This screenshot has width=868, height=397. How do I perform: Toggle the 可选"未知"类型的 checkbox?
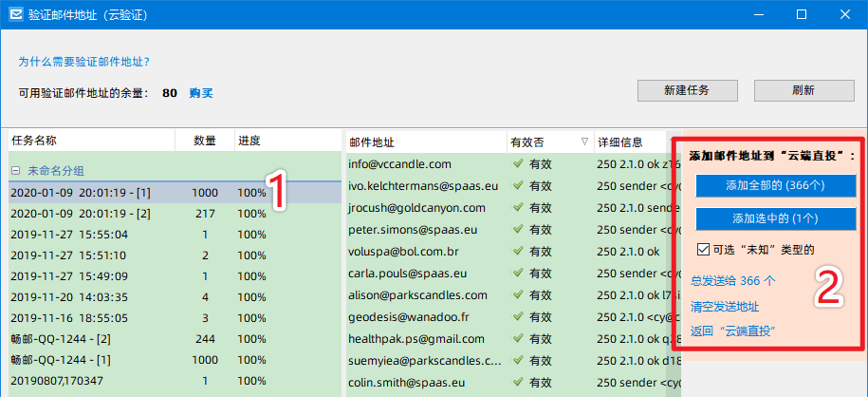703,250
